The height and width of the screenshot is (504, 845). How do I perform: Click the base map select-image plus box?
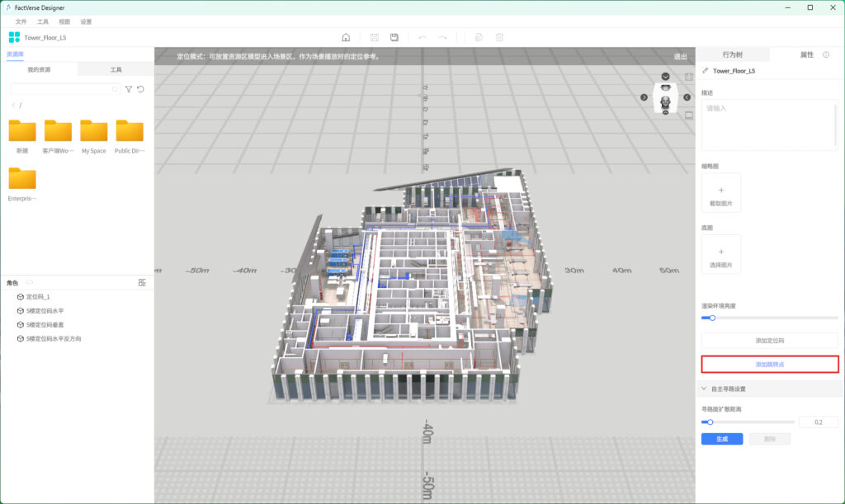click(721, 254)
